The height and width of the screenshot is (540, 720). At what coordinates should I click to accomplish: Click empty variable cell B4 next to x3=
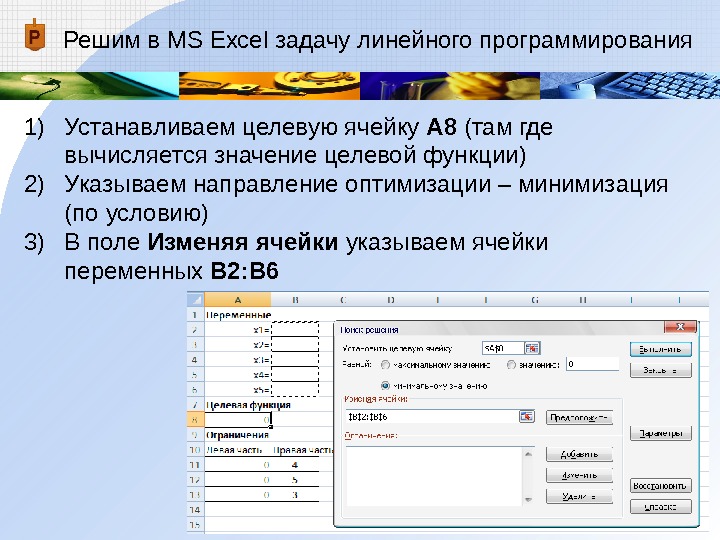pos(295,360)
